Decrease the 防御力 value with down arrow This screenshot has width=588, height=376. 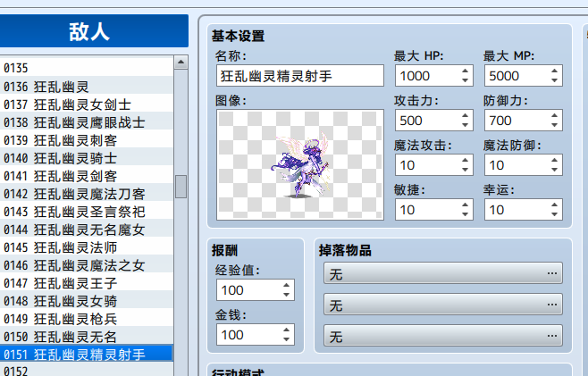(x=554, y=125)
